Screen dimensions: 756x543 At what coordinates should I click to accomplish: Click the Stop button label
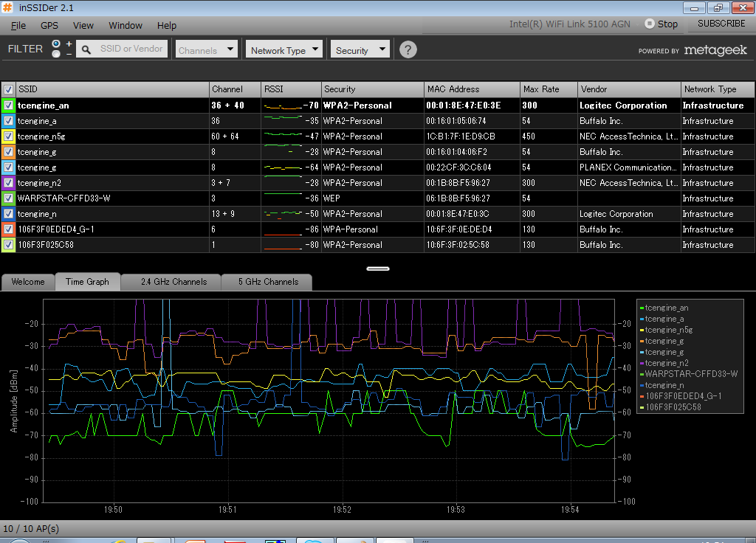[x=667, y=24]
